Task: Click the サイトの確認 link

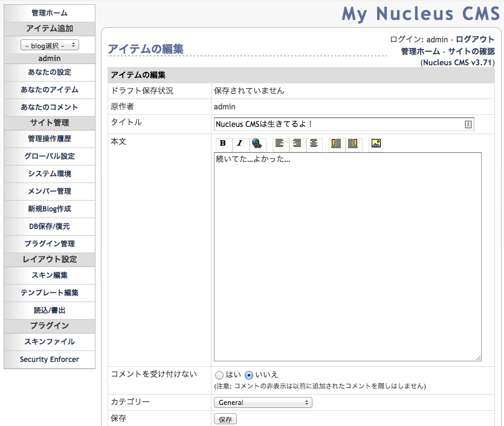Action: (471, 51)
